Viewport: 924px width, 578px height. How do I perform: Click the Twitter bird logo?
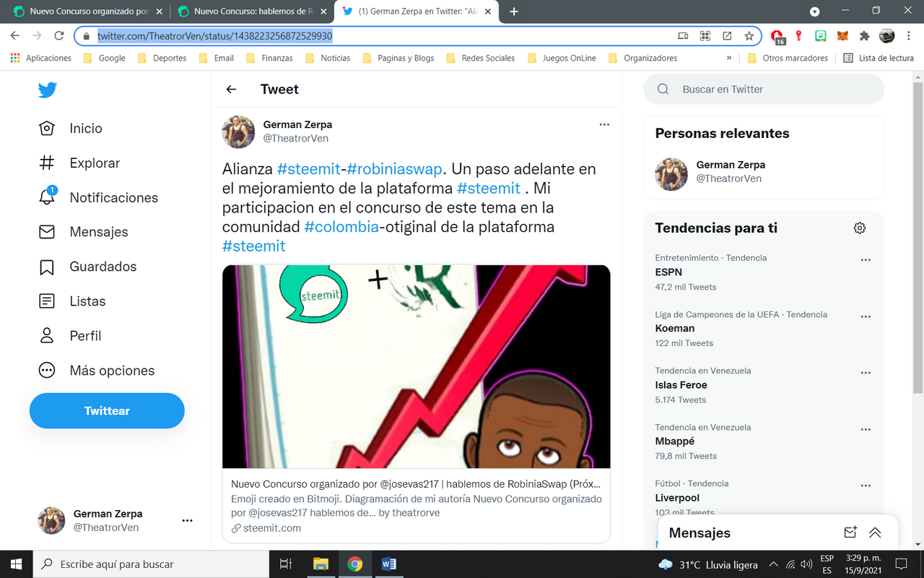[x=48, y=90]
